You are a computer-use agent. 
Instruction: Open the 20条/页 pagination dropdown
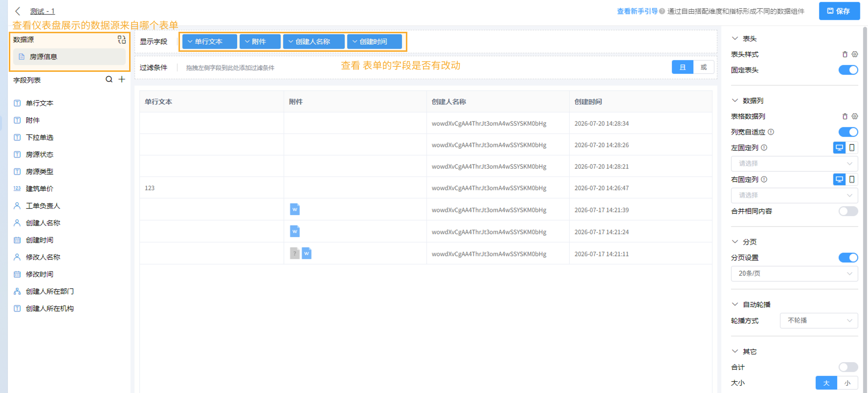click(795, 273)
